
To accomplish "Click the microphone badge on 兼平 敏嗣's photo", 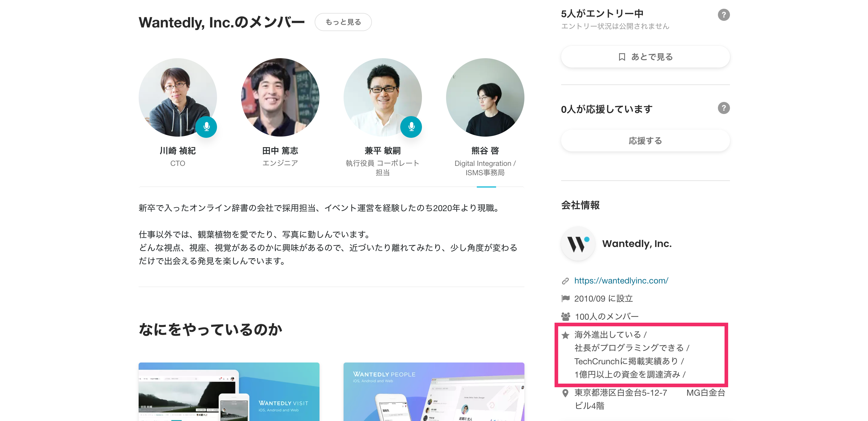I will pos(411,127).
